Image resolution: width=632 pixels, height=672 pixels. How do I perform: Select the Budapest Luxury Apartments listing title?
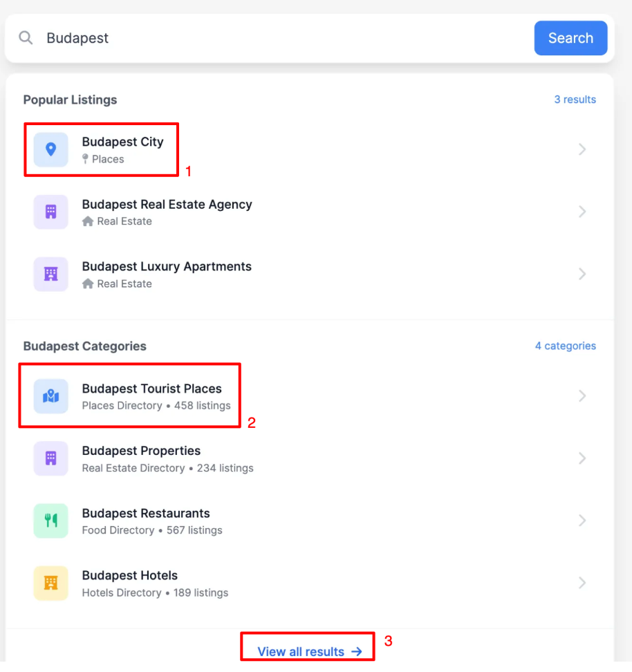pyautogui.click(x=167, y=267)
